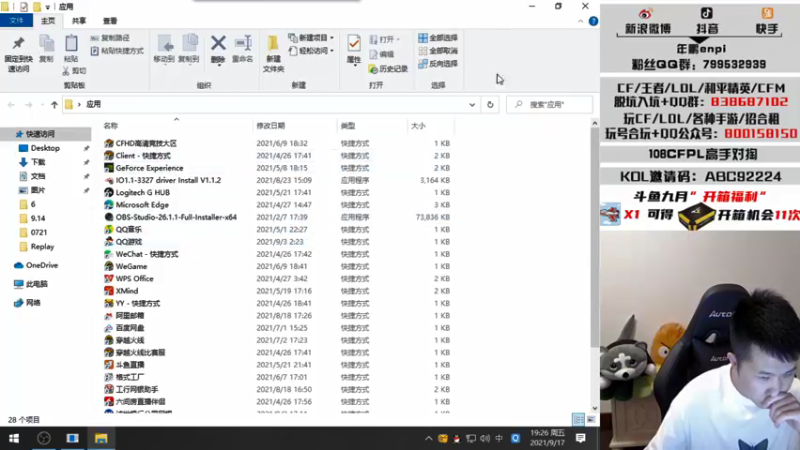800x450 pixels.
Task: Open Properties from the ribbon
Action: pyautogui.click(x=354, y=49)
